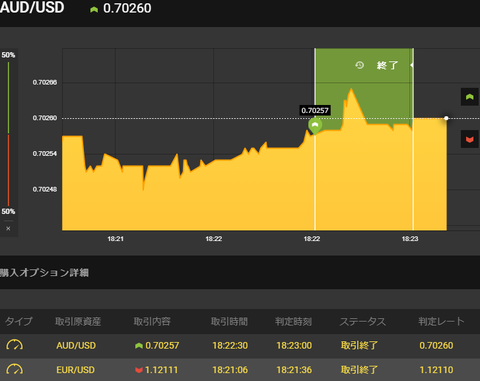Click the green up arrow beside the header rate
Viewport: 480px width, 381px height.
point(94,10)
